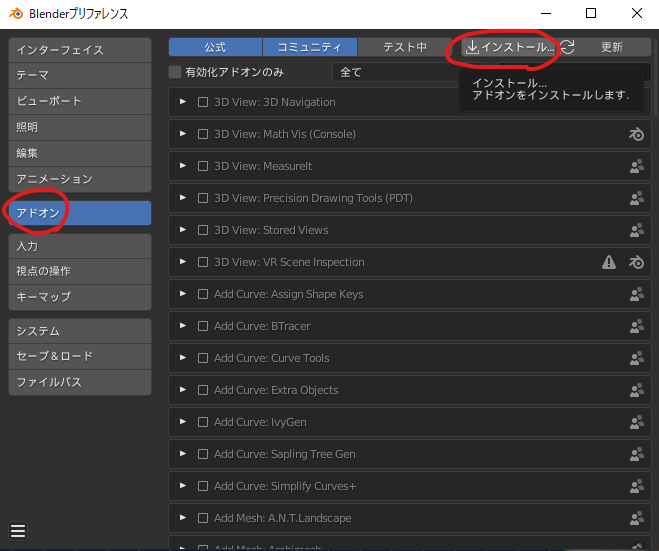
Task: Click the 更新 refresh button
Action: [605, 47]
